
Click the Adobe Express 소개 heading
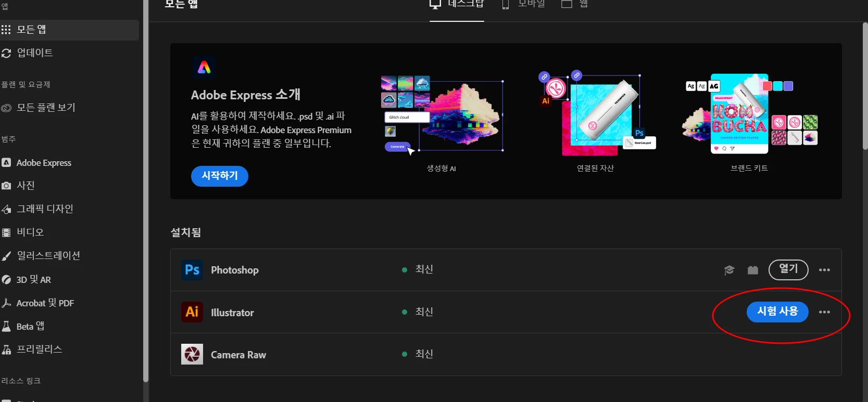[246, 95]
